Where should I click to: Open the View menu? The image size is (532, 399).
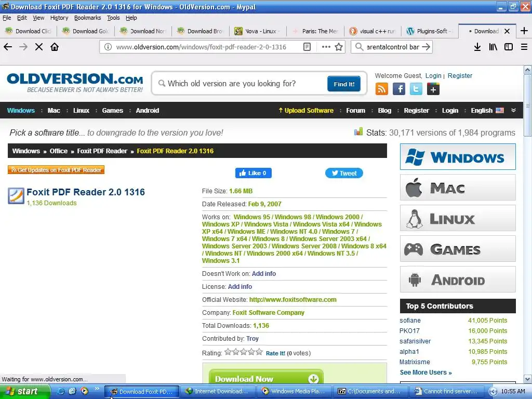click(38, 18)
